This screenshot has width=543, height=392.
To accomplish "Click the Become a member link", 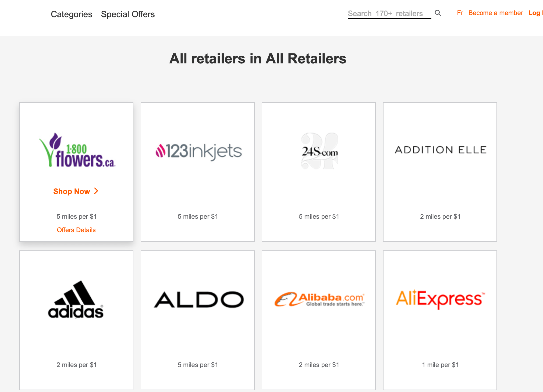I will click(496, 13).
